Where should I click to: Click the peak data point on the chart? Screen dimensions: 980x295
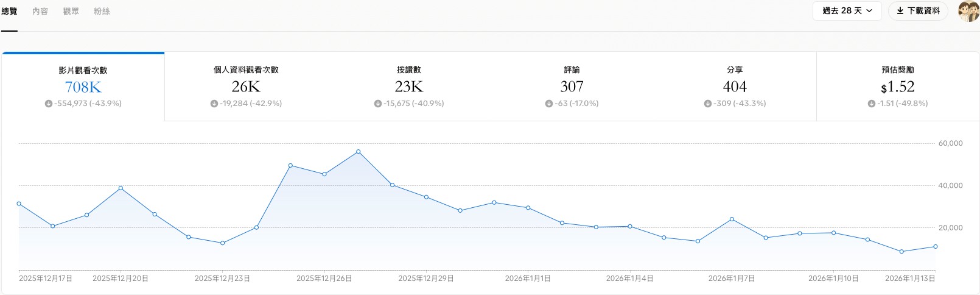click(x=358, y=152)
